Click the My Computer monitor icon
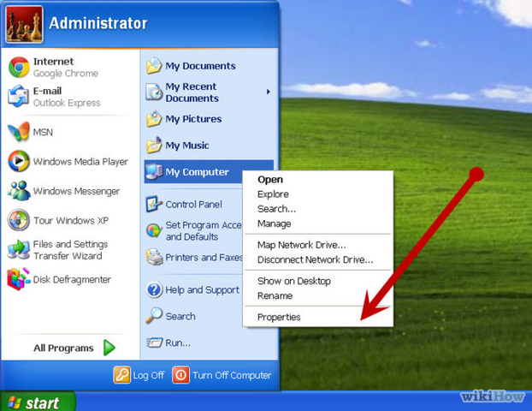 [x=154, y=172]
